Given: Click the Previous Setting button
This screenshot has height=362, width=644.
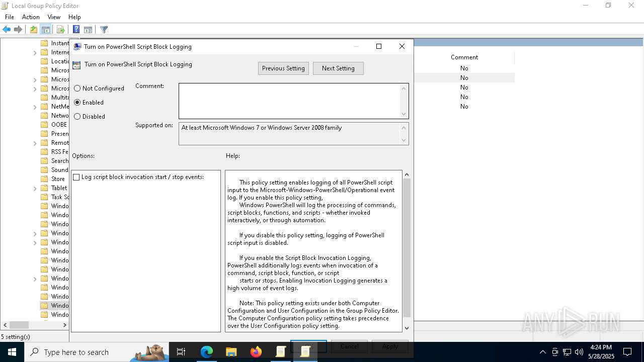Looking at the screenshot, I should (283, 68).
